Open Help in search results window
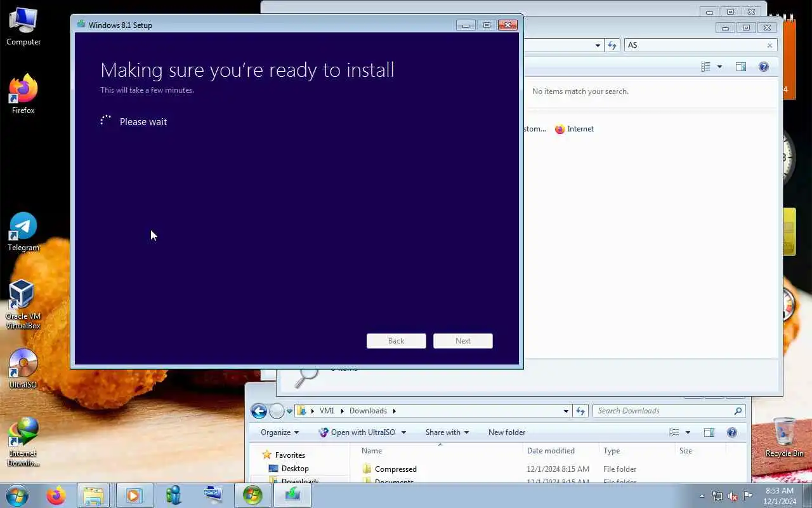 (764, 67)
